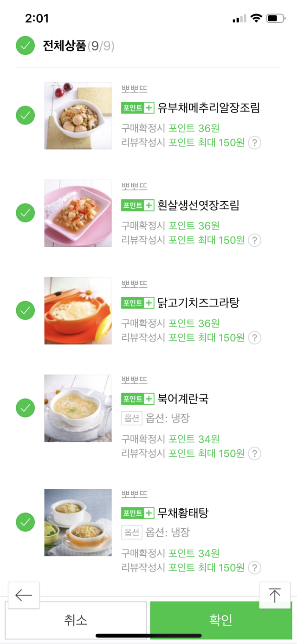Tap the 흰살생선엿장조림 product title

pyautogui.click(x=198, y=205)
